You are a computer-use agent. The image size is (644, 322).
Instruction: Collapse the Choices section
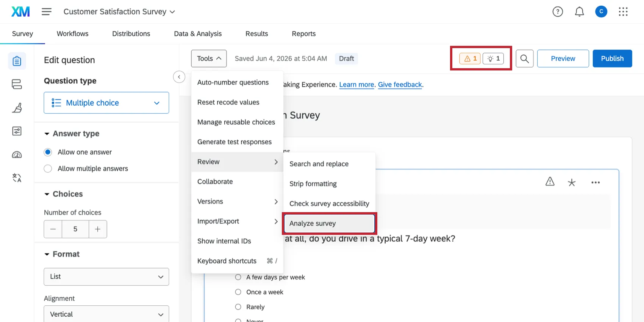coord(64,194)
